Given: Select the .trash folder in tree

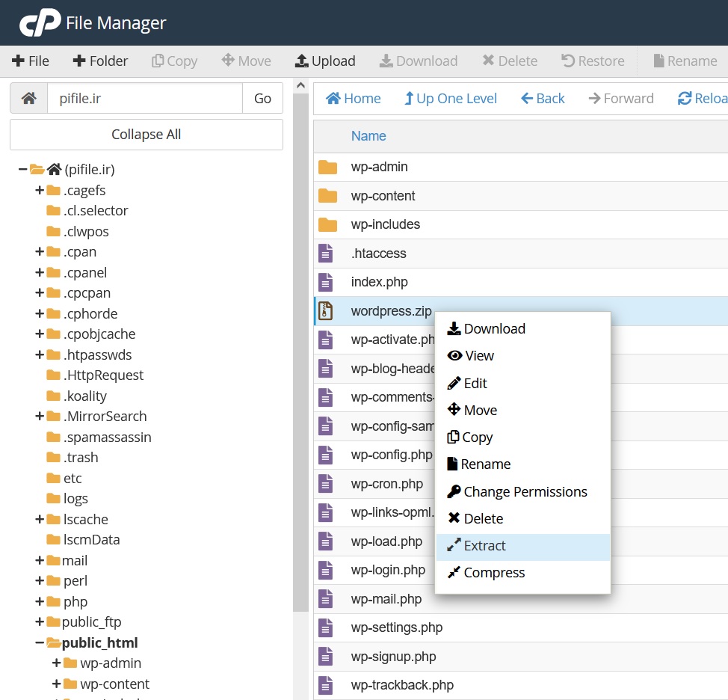Looking at the screenshot, I should click(81, 458).
